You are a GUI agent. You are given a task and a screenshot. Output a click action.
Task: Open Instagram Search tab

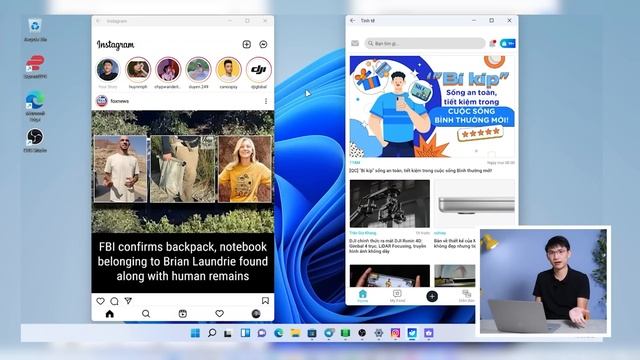pos(146,313)
